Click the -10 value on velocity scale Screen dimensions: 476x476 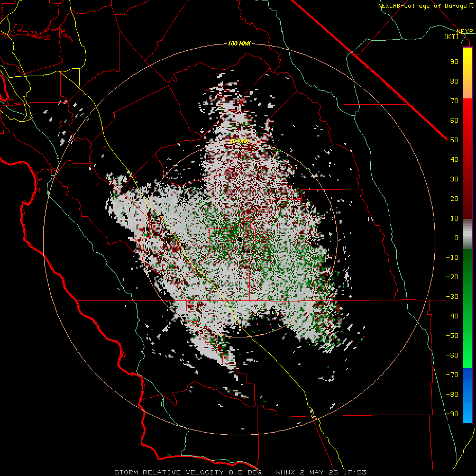coord(452,258)
